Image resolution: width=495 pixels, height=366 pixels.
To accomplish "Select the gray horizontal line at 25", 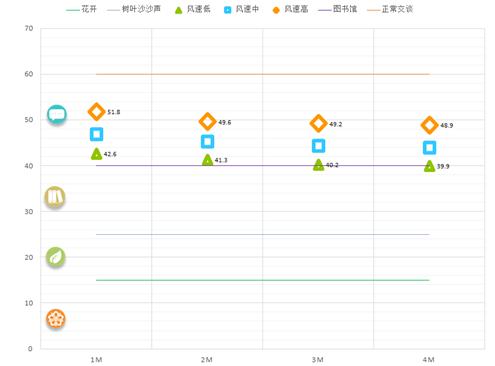I will tap(263, 234).
